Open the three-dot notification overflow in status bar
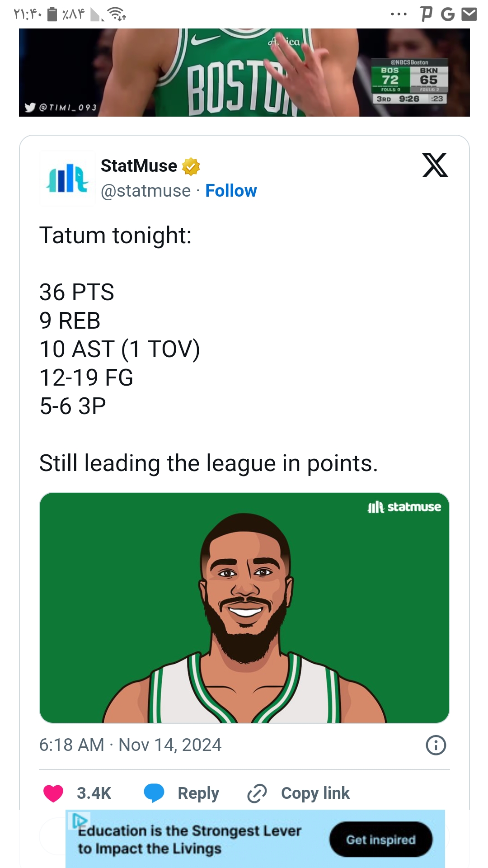This screenshot has width=488, height=868. click(399, 14)
